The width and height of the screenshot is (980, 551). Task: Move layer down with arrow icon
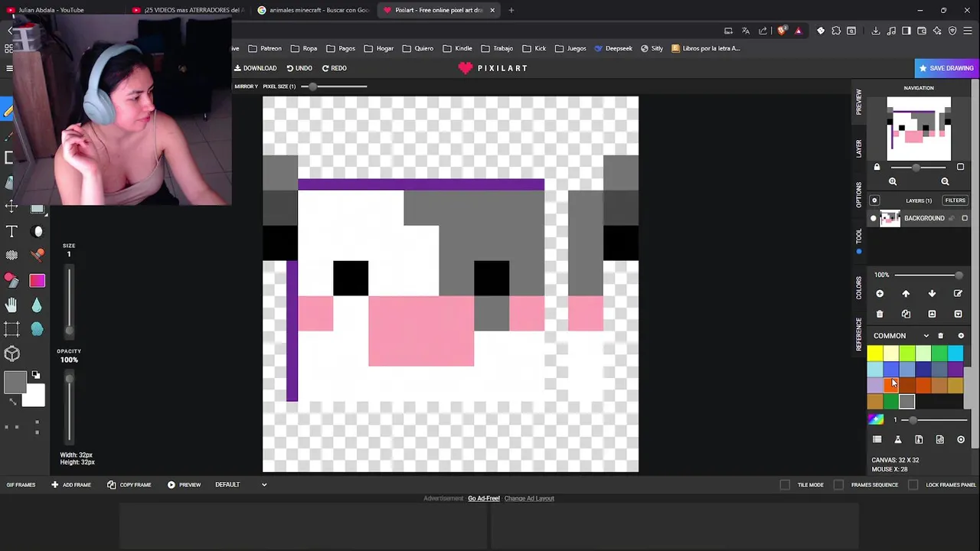pos(932,294)
